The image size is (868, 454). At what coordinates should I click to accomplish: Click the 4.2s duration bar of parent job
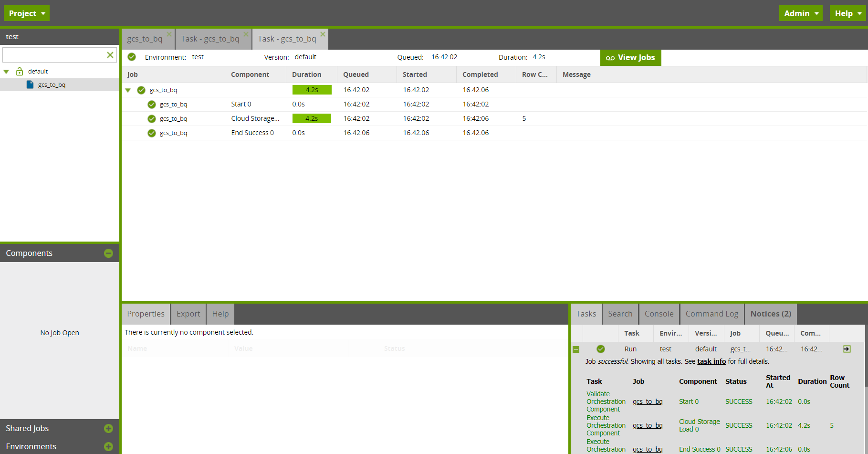tap(312, 90)
